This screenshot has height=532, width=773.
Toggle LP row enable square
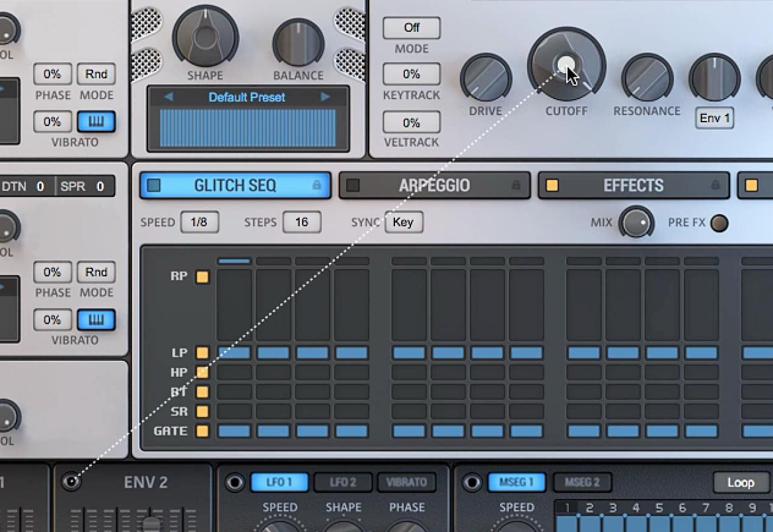202,352
